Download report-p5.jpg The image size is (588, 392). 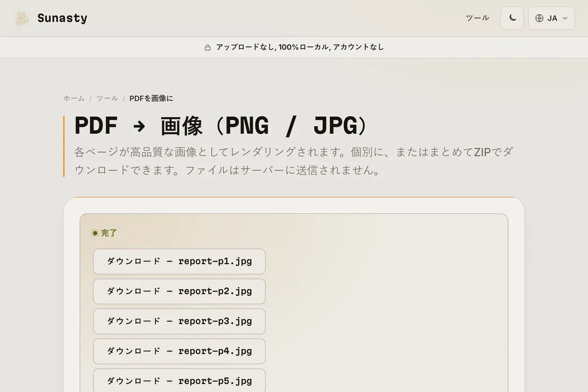point(179,381)
